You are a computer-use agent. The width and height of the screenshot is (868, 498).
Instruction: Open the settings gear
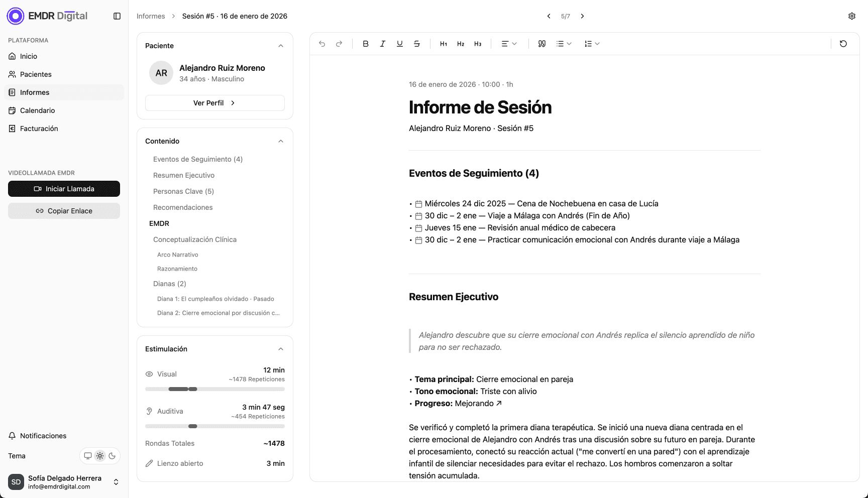coord(852,16)
